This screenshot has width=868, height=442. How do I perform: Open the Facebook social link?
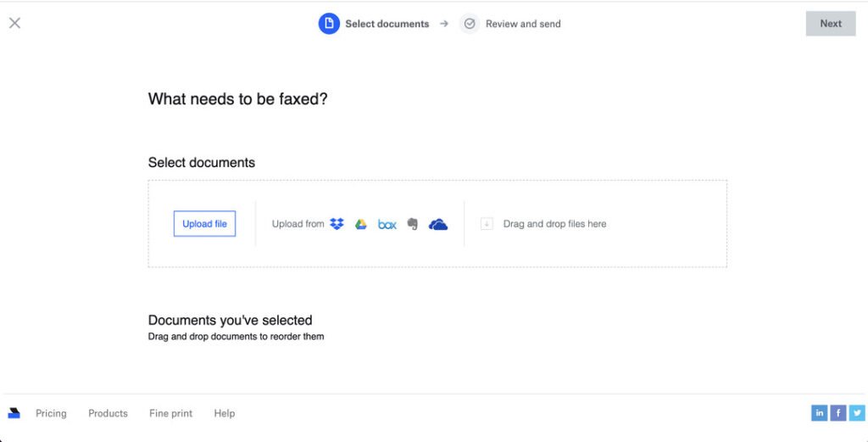point(837,413)
